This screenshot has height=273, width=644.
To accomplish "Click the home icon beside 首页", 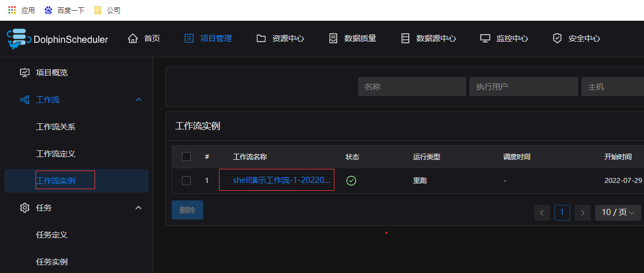I will point(133,39).
